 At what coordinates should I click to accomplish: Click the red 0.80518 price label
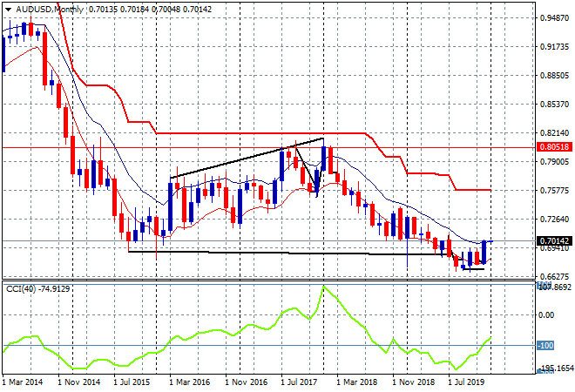pos(554,147)
